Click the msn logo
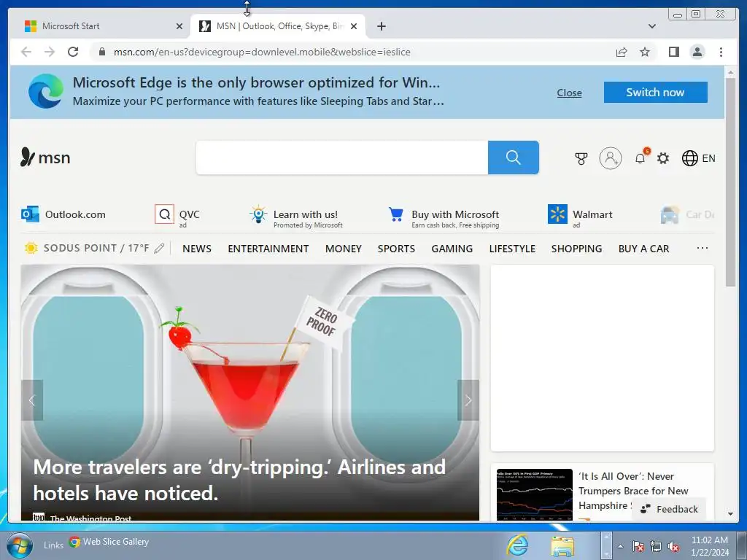The height and width of the screenshot is (560, 747). pos(45,157)
